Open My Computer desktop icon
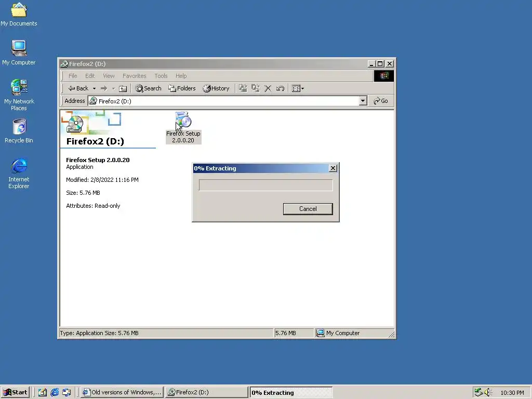Screen dimensions: 532x399 [x=19, y=53]
